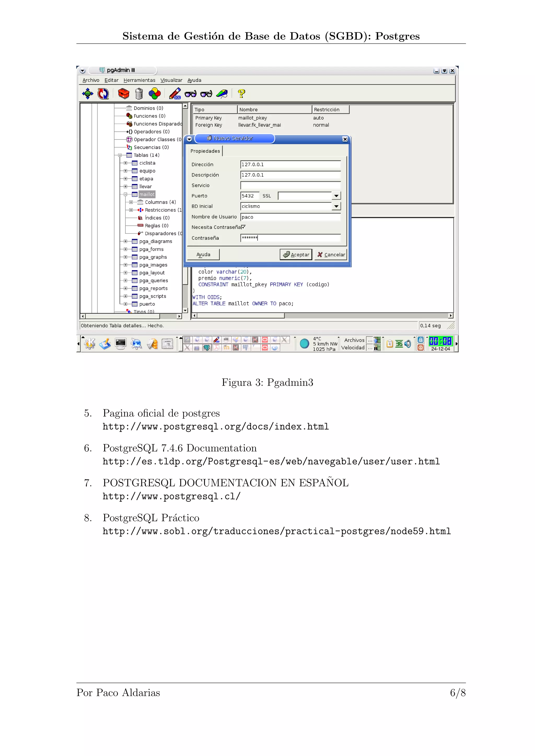
Task: Click the desktop pencil panel icon
Action: pos(105,344)
